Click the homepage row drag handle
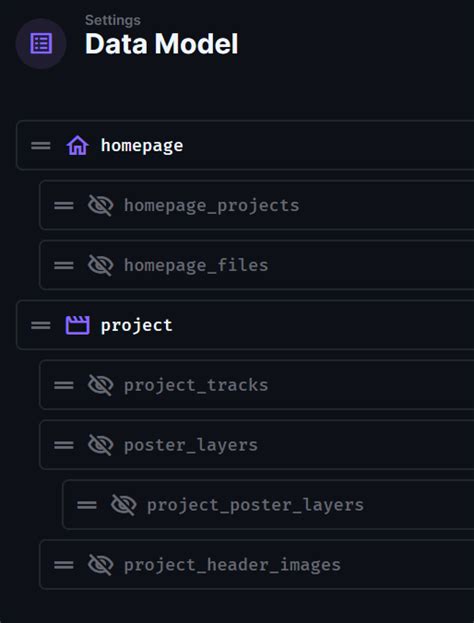474x623 pixels. (x=41, y=146)
